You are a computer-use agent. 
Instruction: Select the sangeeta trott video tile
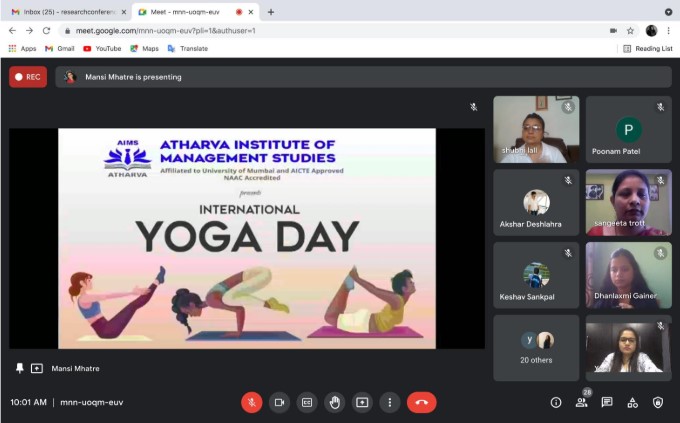coord(629,203)
